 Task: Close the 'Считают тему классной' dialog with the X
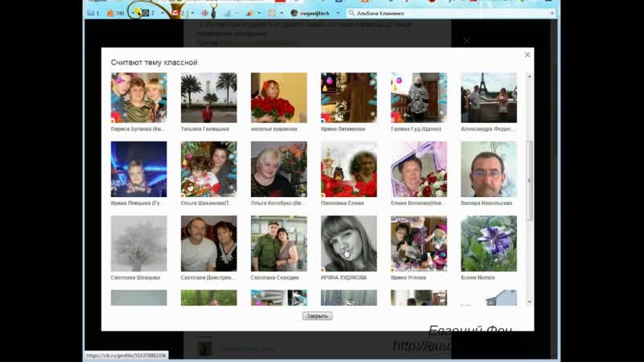point(527,55)
